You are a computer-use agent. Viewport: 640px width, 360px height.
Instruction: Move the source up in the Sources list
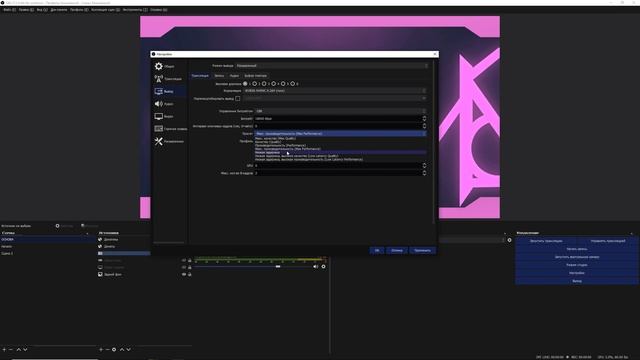pos(122,349)
